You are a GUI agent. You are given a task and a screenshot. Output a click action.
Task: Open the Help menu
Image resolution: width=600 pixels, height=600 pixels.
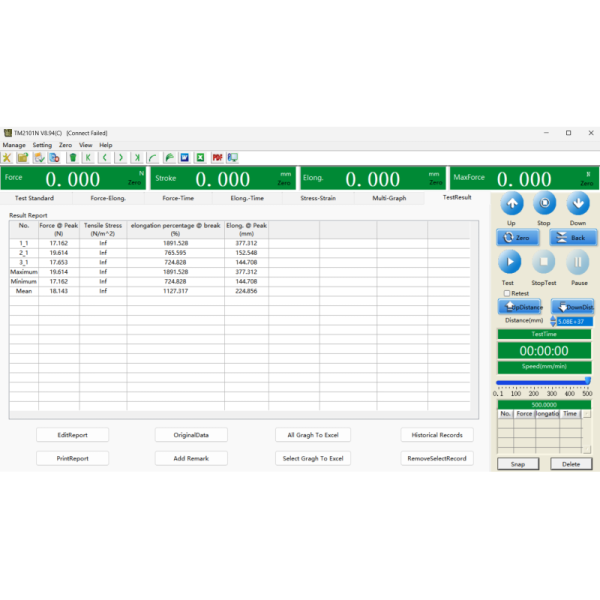(106, 145)
